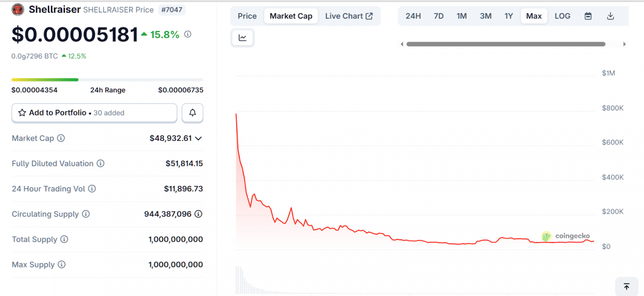Select the 24H time range
This screenshot has width=644, height=296.
pyautogui.click(x=413, y=16)
